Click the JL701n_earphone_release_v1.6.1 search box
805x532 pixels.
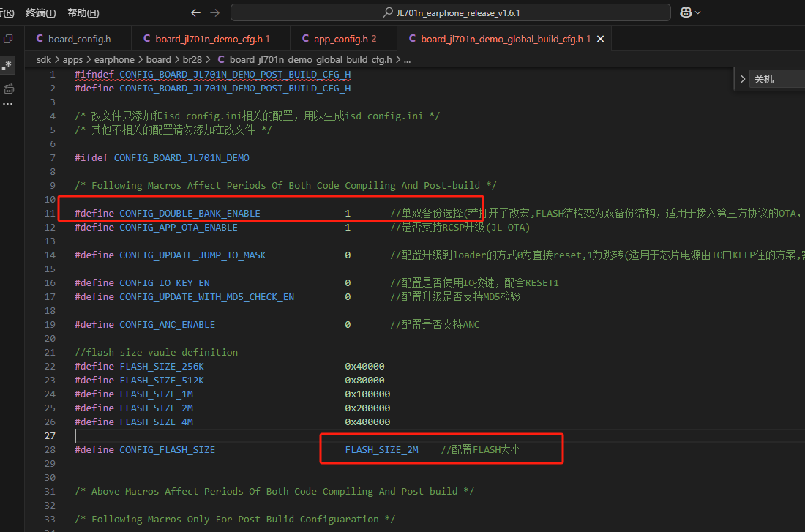(x=450, y=13)
